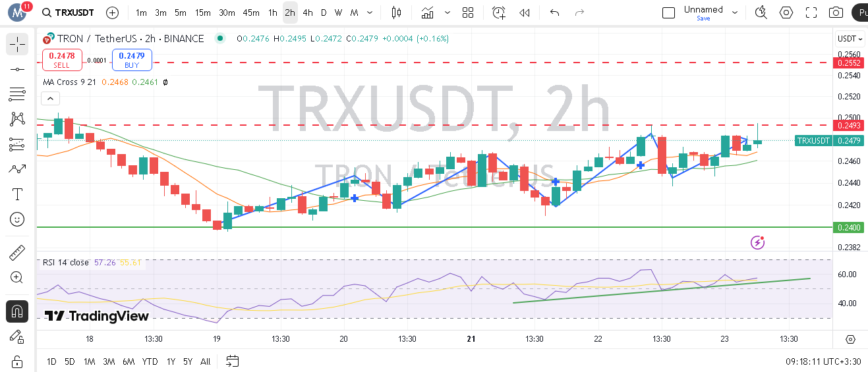The height and width of the screenshot is (372, 868).
Task: Expand the timeframe dropdown chevron
Action: [369, 13]
